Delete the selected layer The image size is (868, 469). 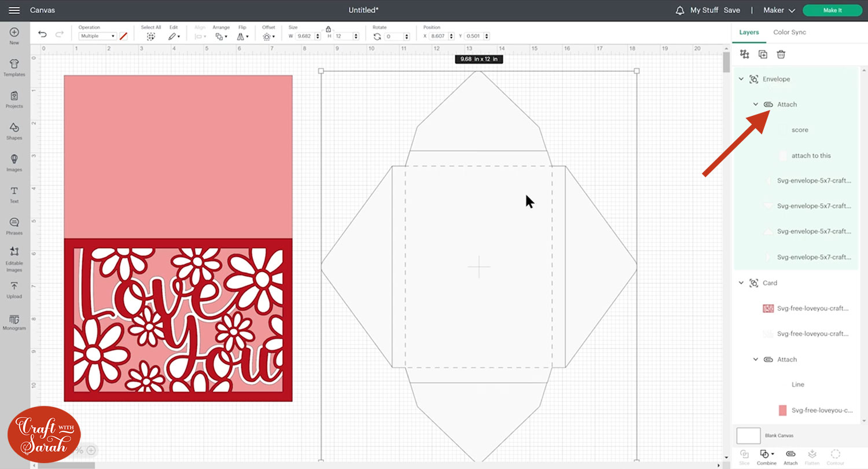click(781, 54)
